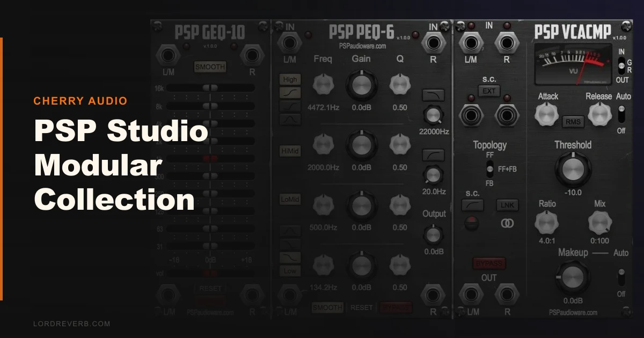The height and width of the screenshot is (338, 644).
Task: Click the PEQ-6 IN R jack
Action: (x=433, y=42)
